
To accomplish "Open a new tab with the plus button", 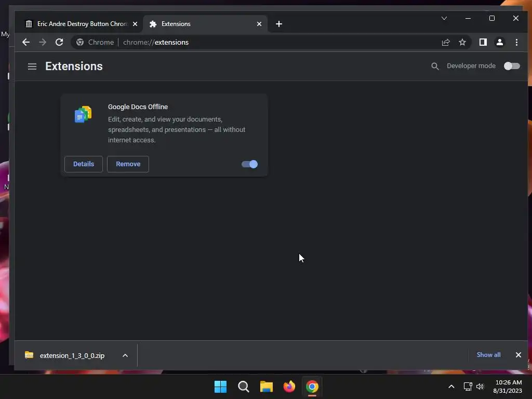I will pyautogui.click(x=279, y=24).
